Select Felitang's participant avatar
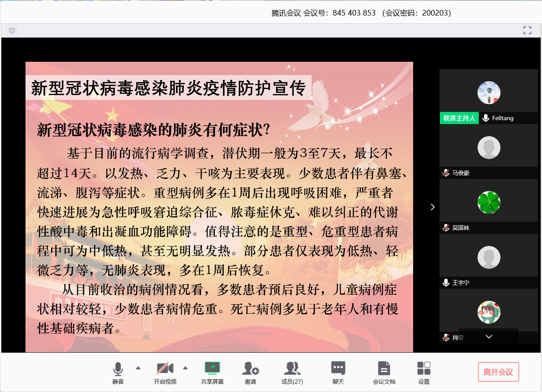542x392 pixels. (x=489, y=92)
